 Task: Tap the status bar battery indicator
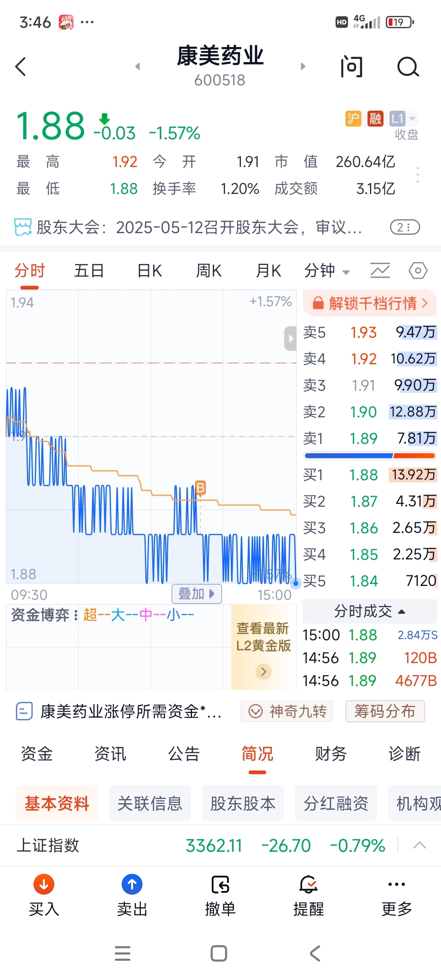(x=400, y=22)
